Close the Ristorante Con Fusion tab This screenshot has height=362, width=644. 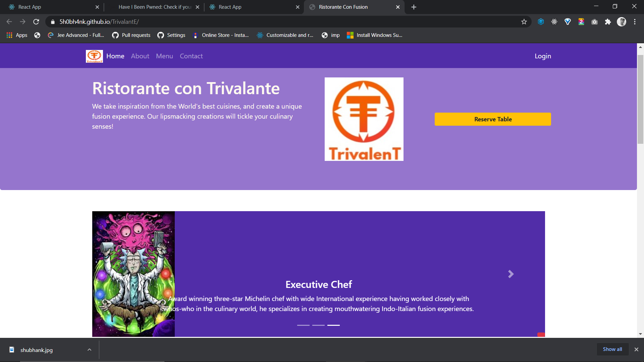point(398,7)
